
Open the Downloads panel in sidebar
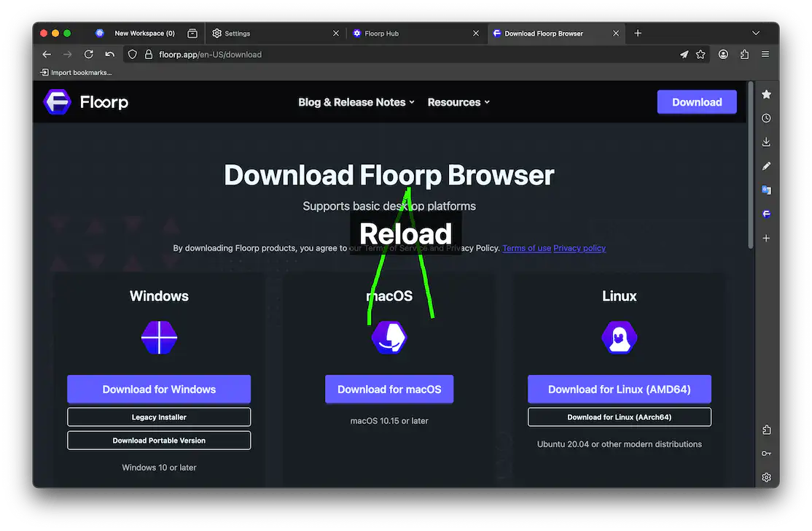pyautogui.click(x=766, y=142)
